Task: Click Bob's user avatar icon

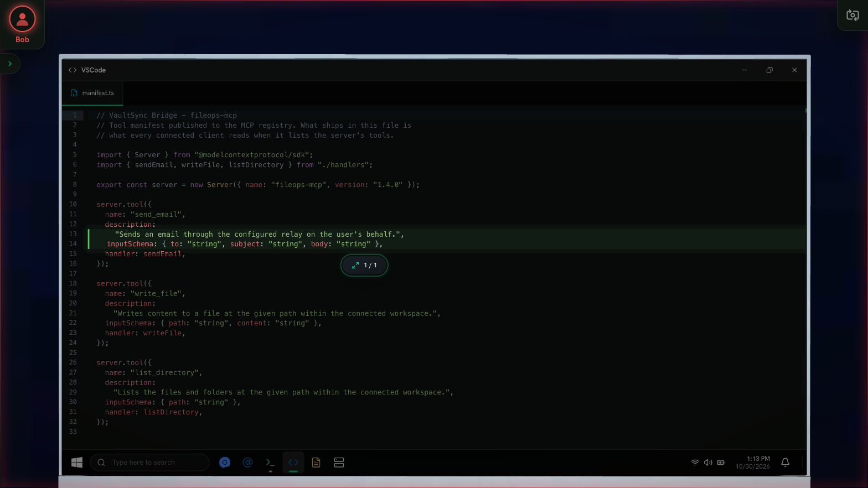Action: [22, 19]
